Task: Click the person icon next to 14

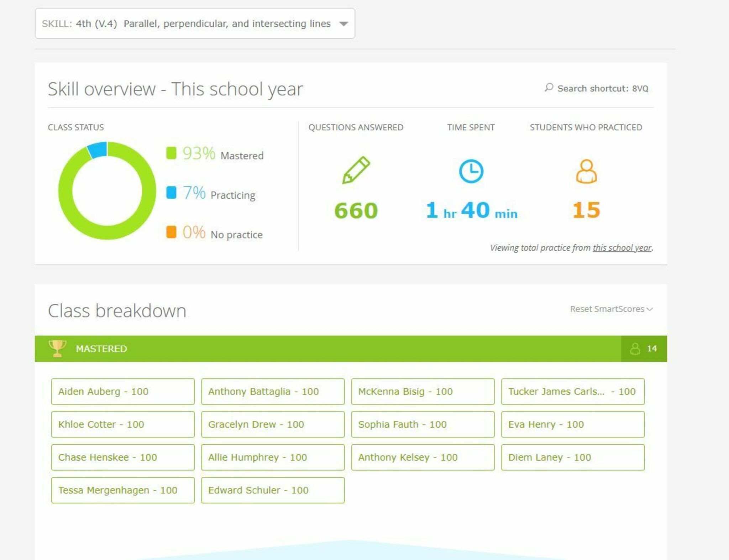Action: (635, 349)
